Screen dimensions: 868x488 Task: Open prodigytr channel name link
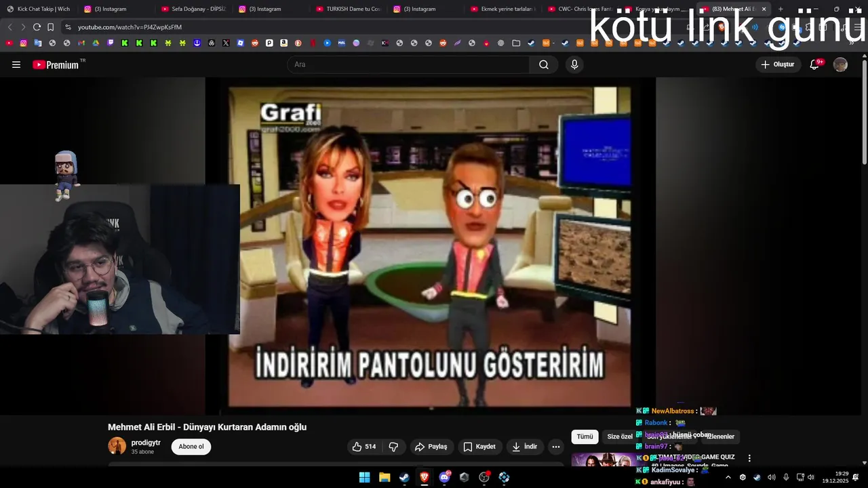146,443
